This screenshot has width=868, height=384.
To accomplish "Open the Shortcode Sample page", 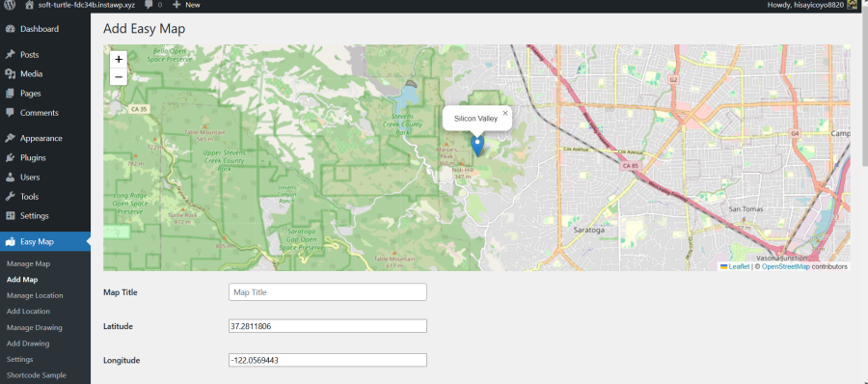I will (36, 375).
